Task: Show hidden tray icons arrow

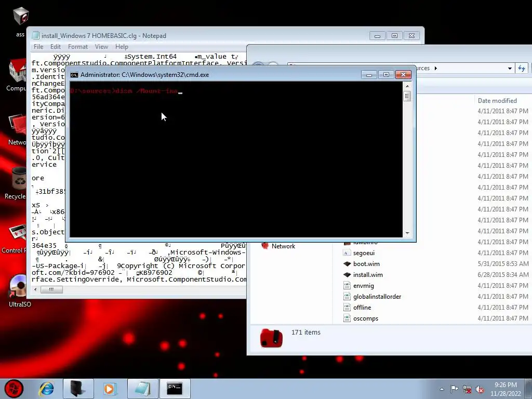Action: pos(442,389)
